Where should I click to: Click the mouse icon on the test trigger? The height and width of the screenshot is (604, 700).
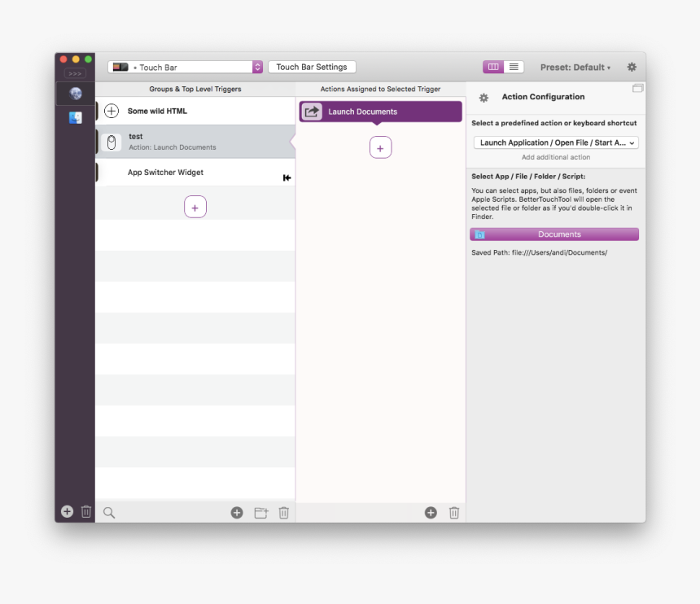[112, 142]
